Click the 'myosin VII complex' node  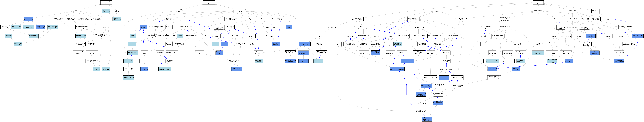coord(128,78)
